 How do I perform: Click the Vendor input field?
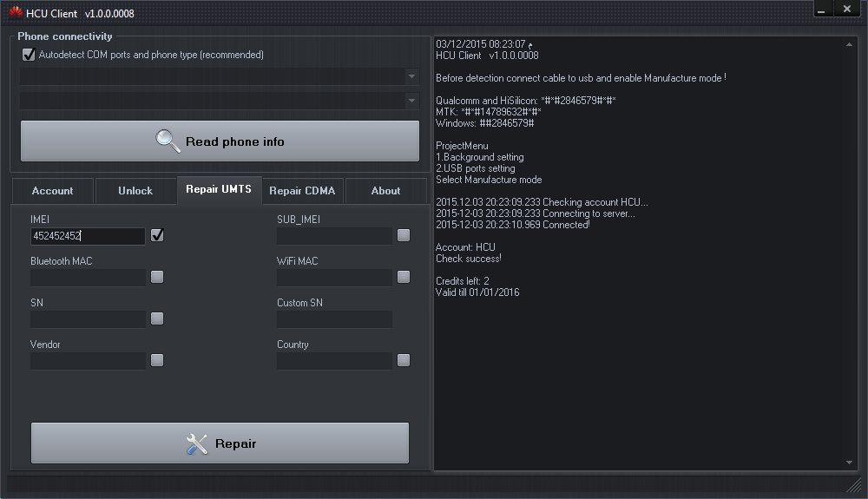88,361
